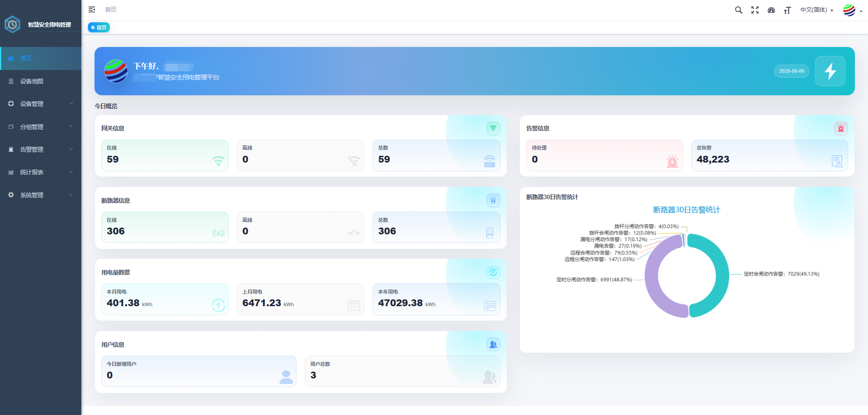Expand the 统计报表 sidebar menu
This screenshot has height=415, width=868.
click(x=41, y=172)
